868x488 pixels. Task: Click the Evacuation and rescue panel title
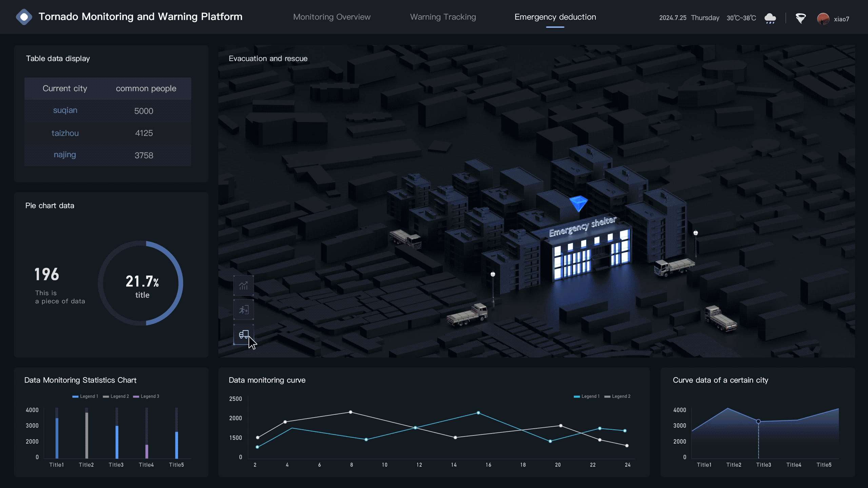click(268, 59)
